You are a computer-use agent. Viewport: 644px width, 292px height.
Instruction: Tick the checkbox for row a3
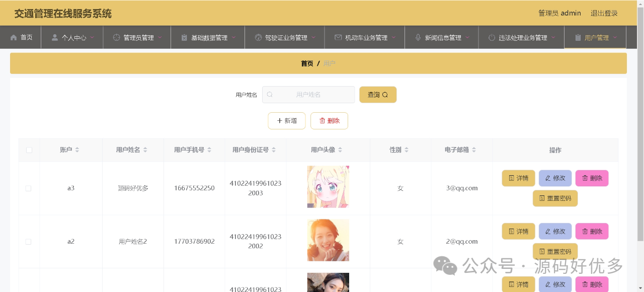click(x=29, y=188)
